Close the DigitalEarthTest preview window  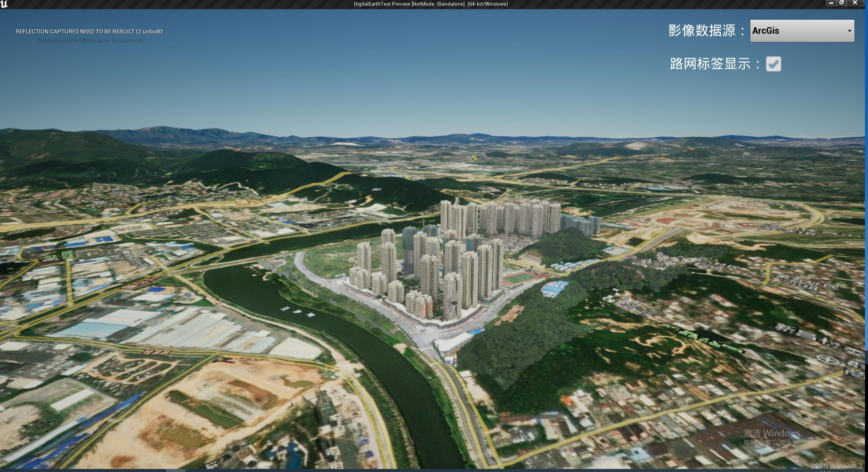855,3
